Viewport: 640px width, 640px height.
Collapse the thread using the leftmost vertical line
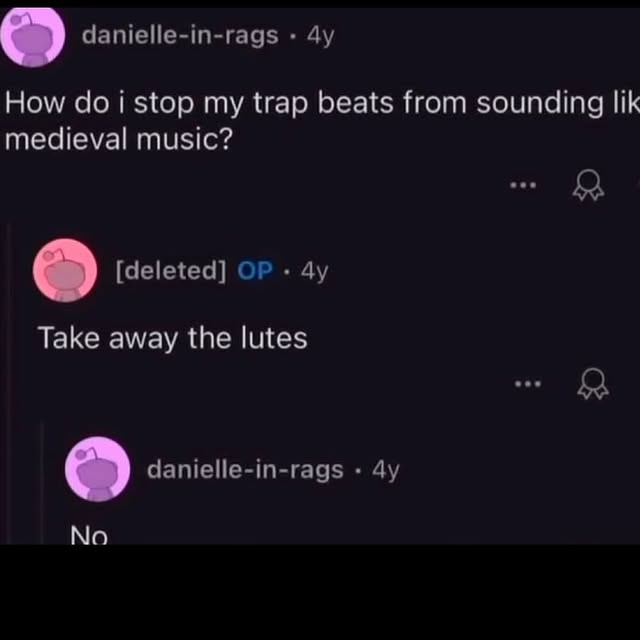coord(9,384)
